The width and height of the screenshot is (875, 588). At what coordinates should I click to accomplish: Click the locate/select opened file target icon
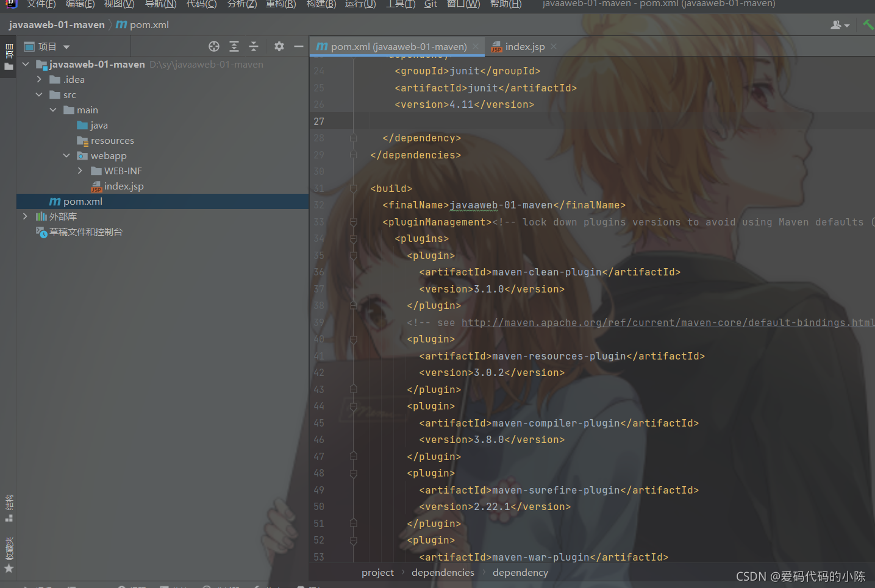pos(214,46)
